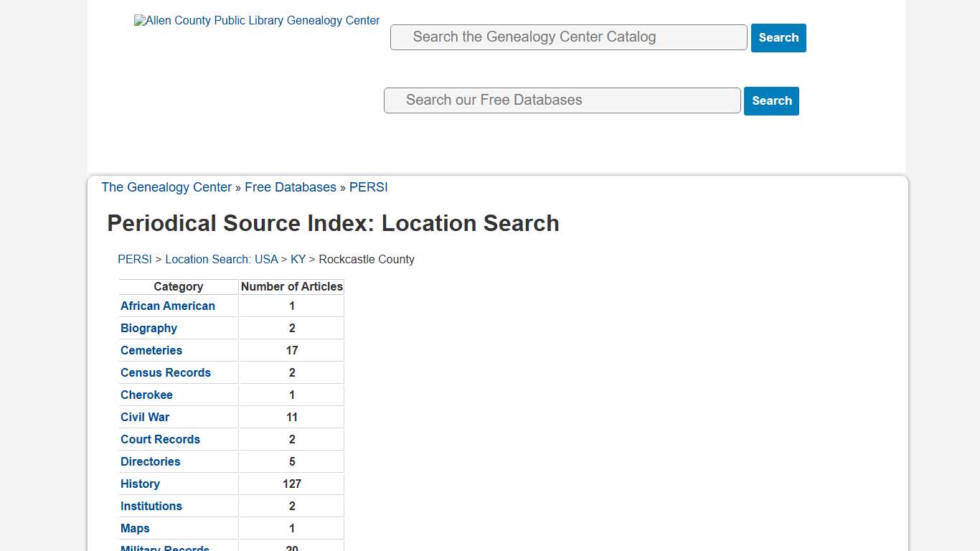Open Civil War articles

coord(144,417)
